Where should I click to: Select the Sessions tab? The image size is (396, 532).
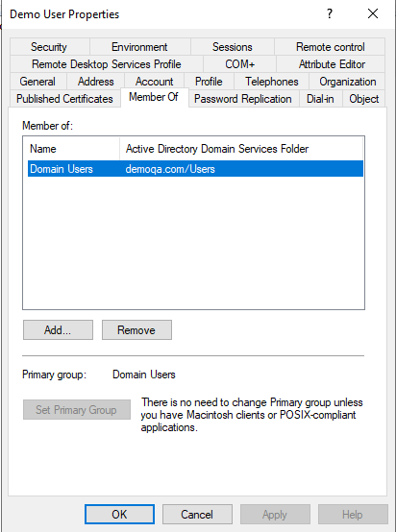233,47
